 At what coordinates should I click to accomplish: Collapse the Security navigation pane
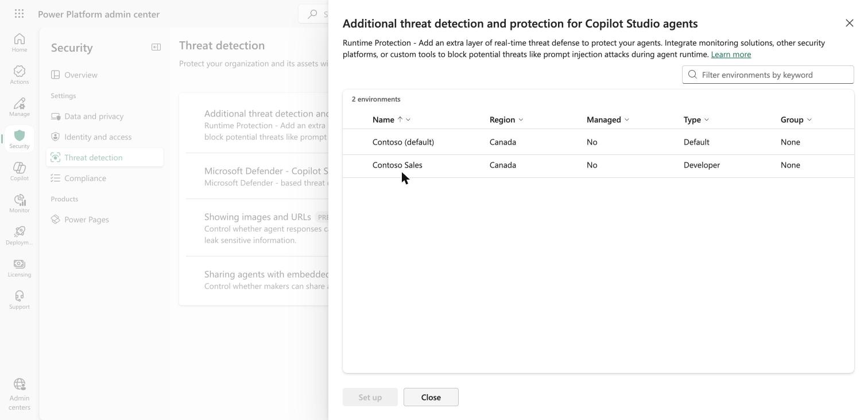(156, 47)
